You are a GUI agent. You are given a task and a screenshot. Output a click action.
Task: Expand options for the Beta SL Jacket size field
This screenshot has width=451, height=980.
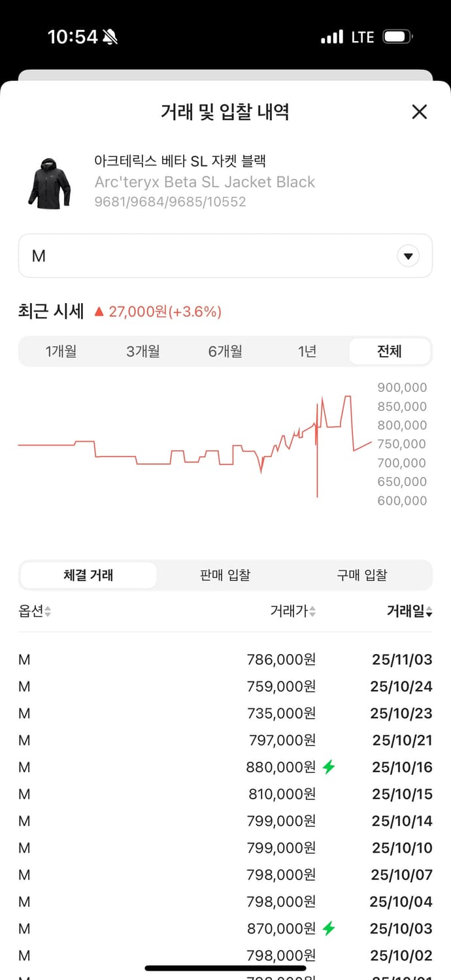(x=225, y=255)
